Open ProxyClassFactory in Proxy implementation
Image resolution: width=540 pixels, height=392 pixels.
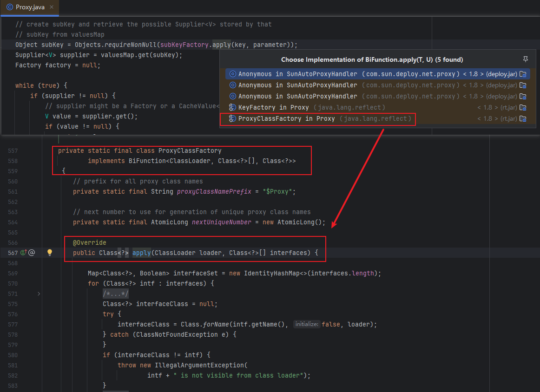click(286, 119)
